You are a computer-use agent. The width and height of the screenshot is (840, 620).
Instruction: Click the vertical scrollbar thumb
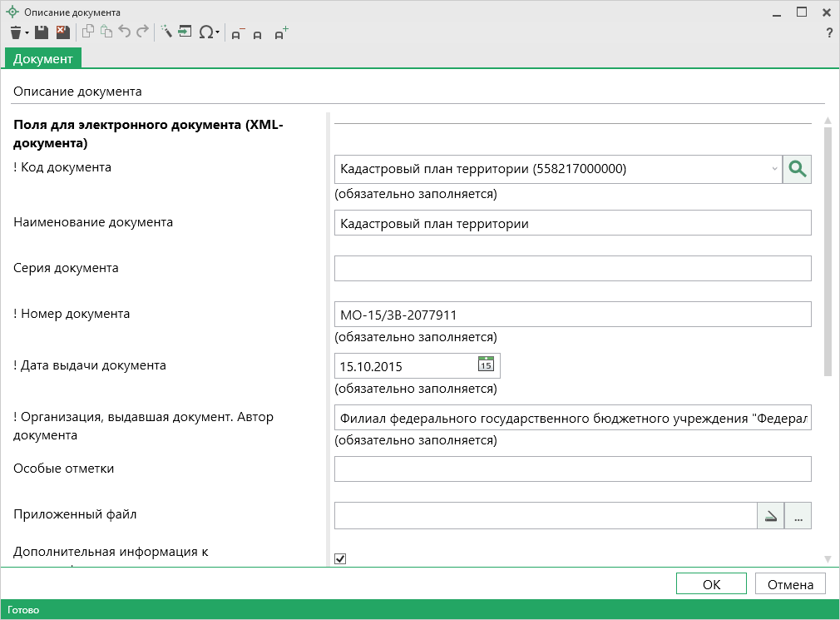(827, 250)
